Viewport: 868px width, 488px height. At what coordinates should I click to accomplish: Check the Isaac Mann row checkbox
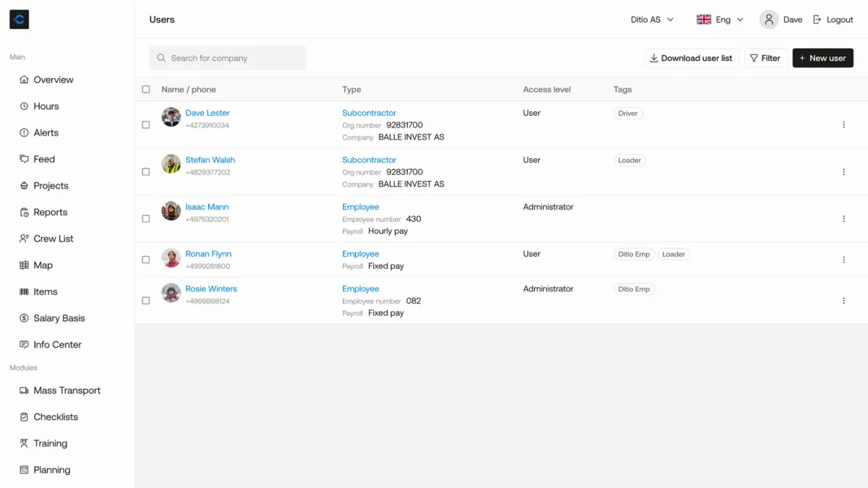(x=146, y=219)
